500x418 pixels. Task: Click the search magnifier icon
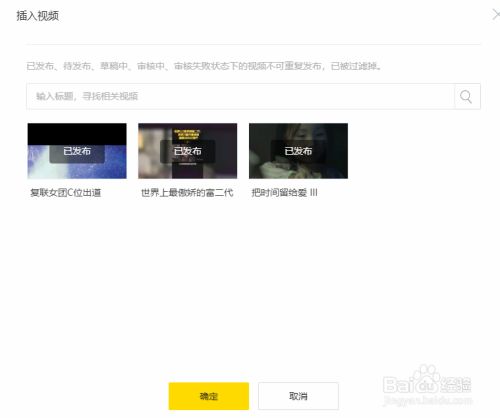466,97
